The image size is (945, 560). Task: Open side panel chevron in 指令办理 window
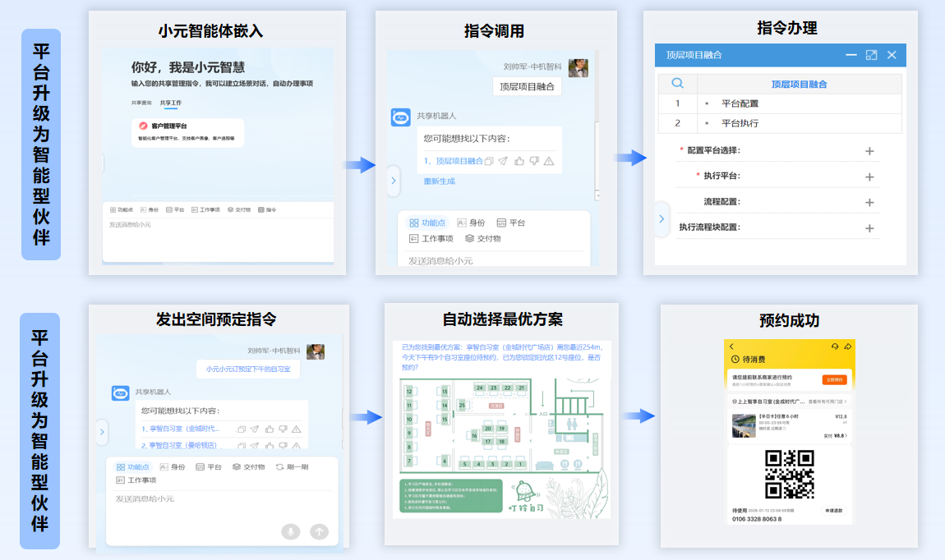tap(661, 218)
